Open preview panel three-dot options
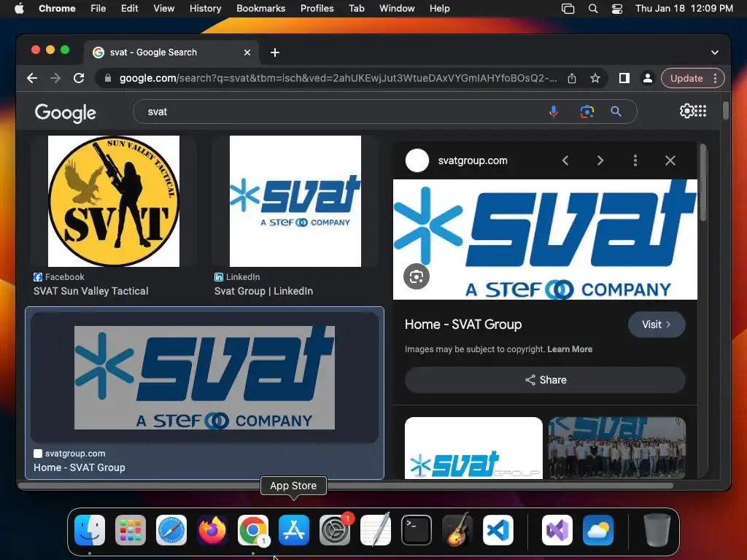 pyautogui.click(x=635, y=160)
